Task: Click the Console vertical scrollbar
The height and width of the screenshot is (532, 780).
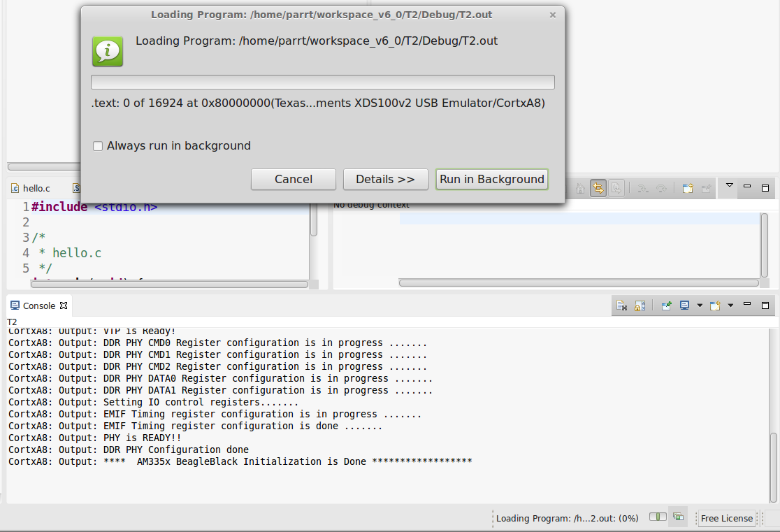Action: [774, 468]
